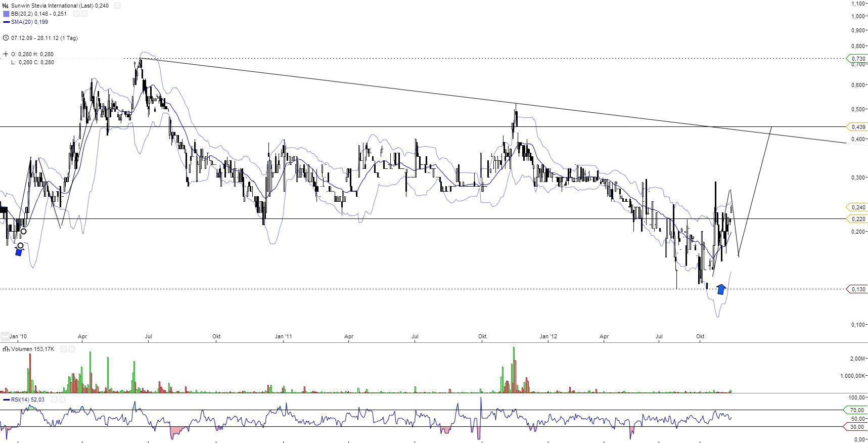Click the scroll-left button at time axis start

pos(5,336)
